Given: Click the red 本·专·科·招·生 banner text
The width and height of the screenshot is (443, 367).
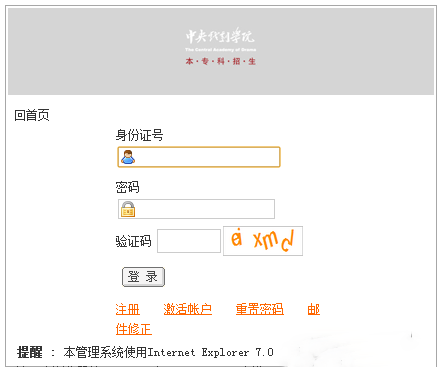Looking at the screenshot, I should tap(221, 61).
